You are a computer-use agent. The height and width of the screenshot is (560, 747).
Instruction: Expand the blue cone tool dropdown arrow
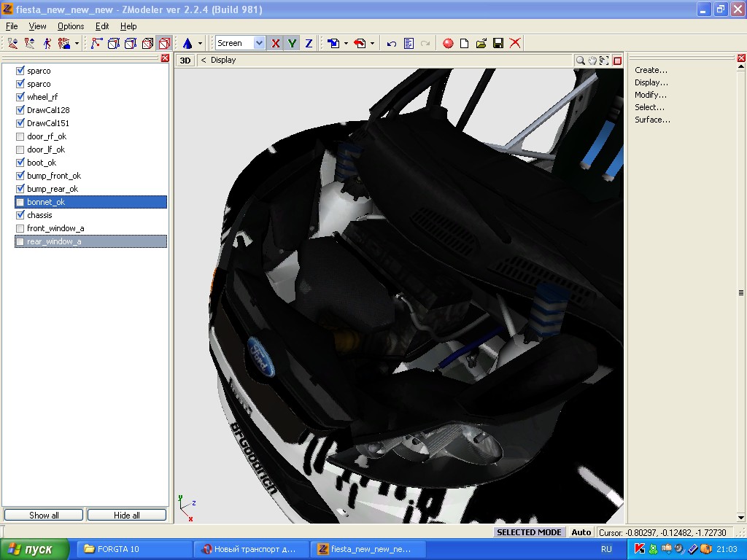click(x=201, y=44)
